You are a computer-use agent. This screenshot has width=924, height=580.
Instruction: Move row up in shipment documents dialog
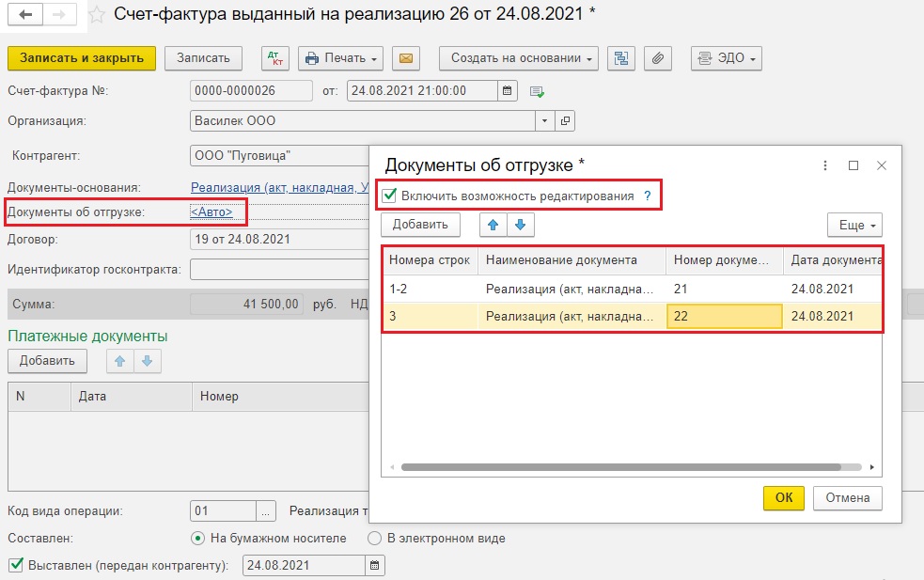pyautogui.click(x=493, y=225)
